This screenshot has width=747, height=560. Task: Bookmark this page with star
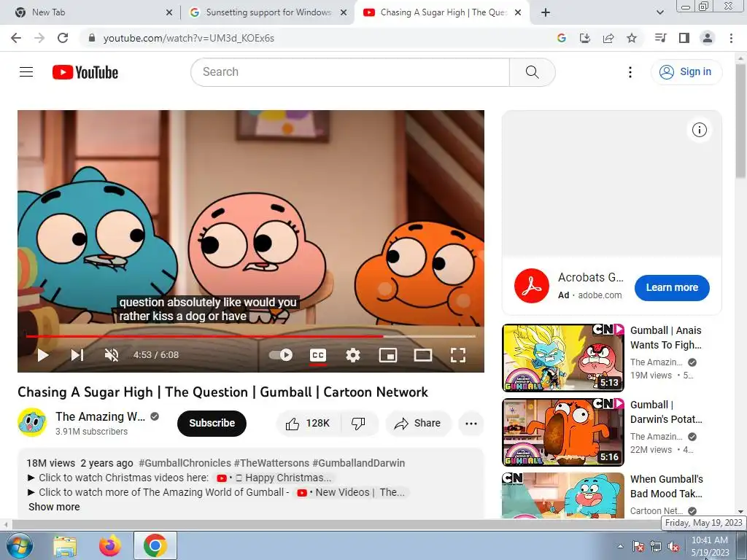click(632, 38)
